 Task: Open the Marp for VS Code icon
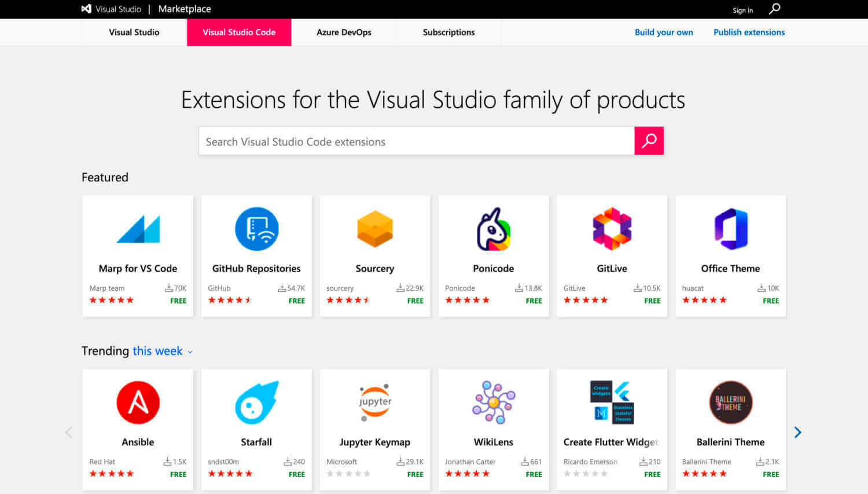click(x=138, y=229)
